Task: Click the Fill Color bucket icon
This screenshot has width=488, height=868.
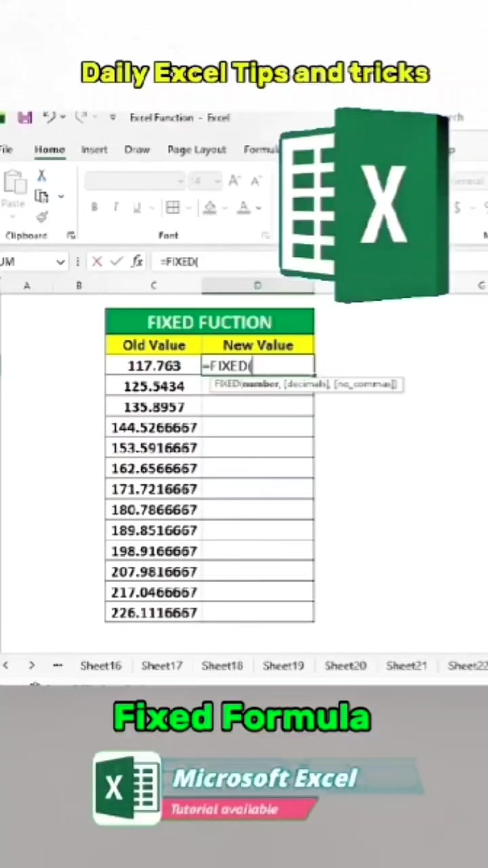Action: [210, 208]
